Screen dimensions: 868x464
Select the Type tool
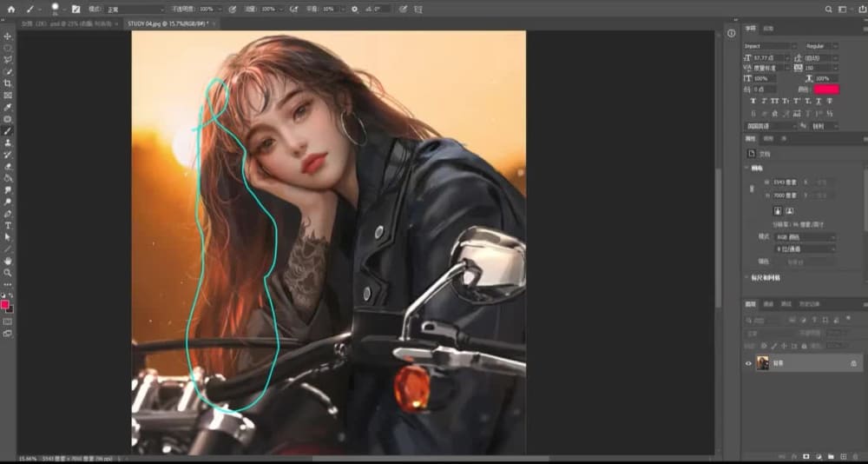8,225
